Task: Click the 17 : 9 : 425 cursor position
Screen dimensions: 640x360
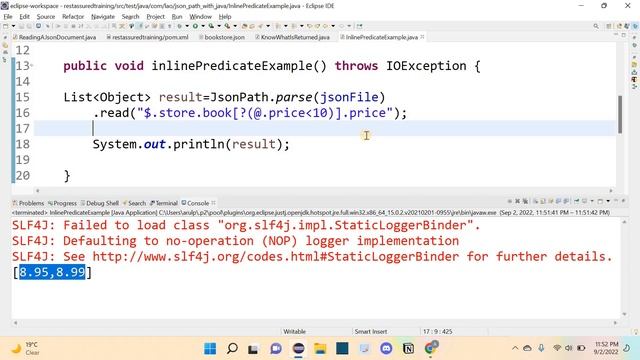Action: point(438,331)
